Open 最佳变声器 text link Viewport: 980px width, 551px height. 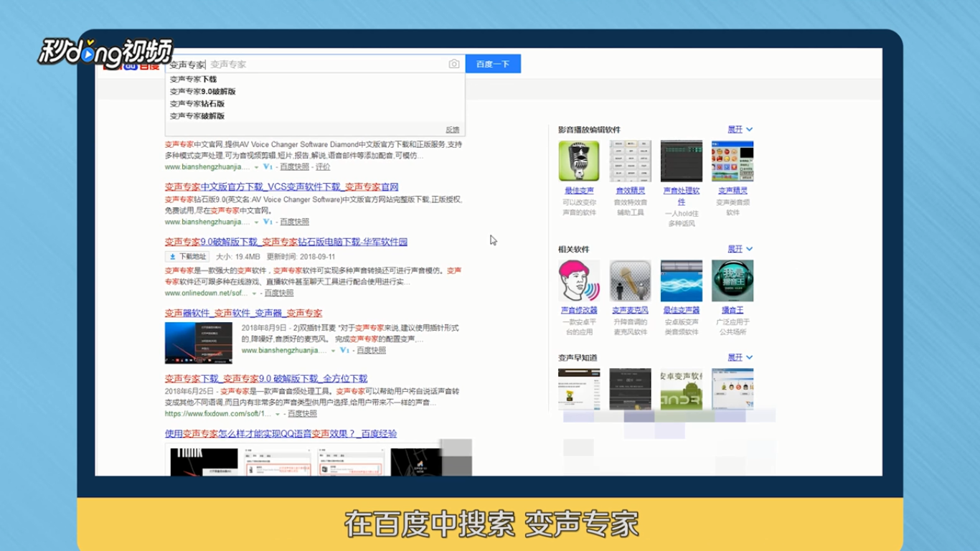pyautogui.click(x=681, y=310)
